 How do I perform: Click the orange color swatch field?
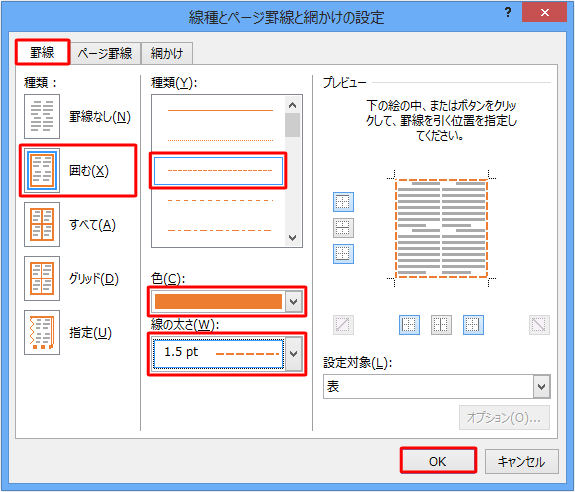pos(218,302)
